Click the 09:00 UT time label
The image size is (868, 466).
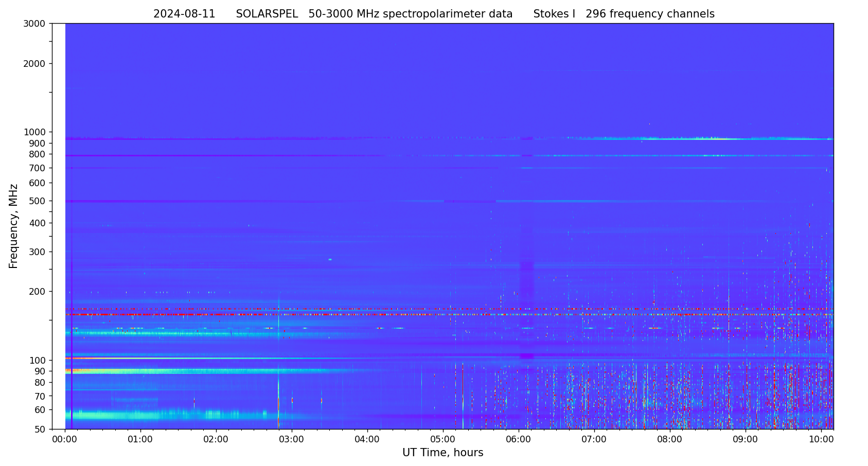click(x=745, y=439)
